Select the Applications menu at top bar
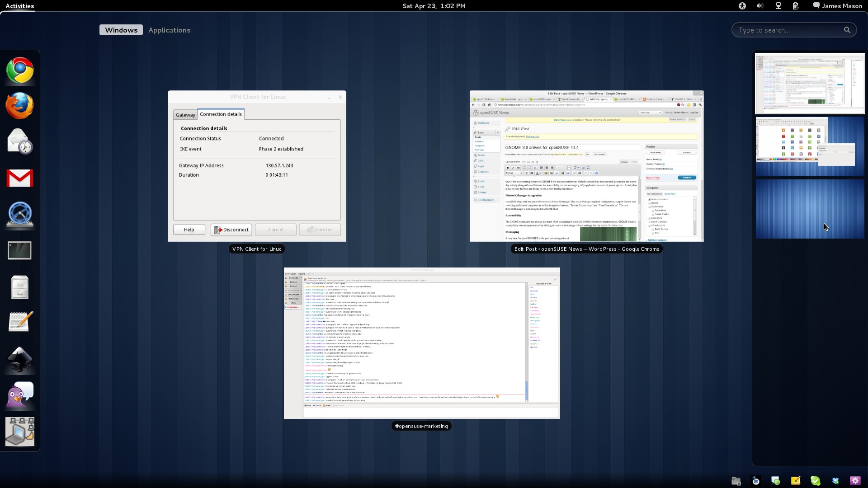 click(x=170, y=30)
